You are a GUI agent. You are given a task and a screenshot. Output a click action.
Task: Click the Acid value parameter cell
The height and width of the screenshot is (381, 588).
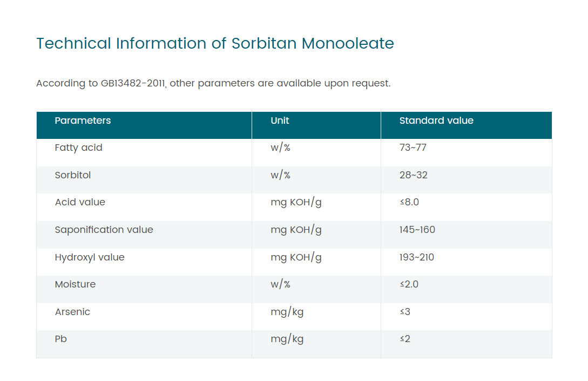coord(80,202)
